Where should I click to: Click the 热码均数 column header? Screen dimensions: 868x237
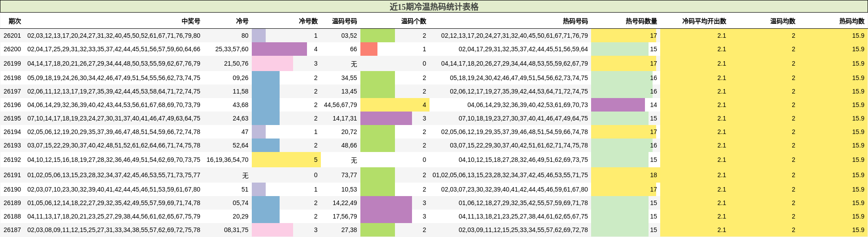pos(852,21)
